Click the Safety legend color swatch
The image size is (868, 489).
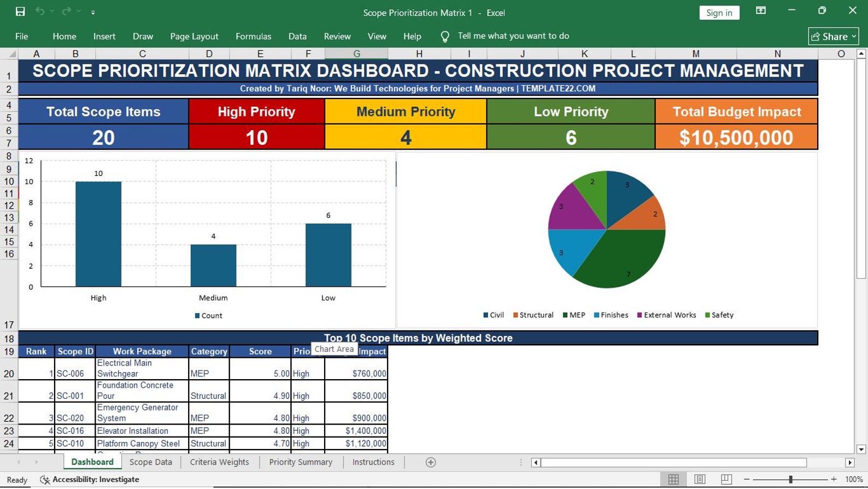(x=707, y=315)
